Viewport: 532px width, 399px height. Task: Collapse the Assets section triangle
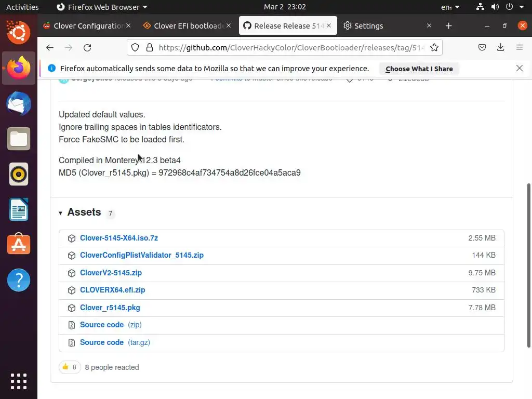tap(60, 213)
